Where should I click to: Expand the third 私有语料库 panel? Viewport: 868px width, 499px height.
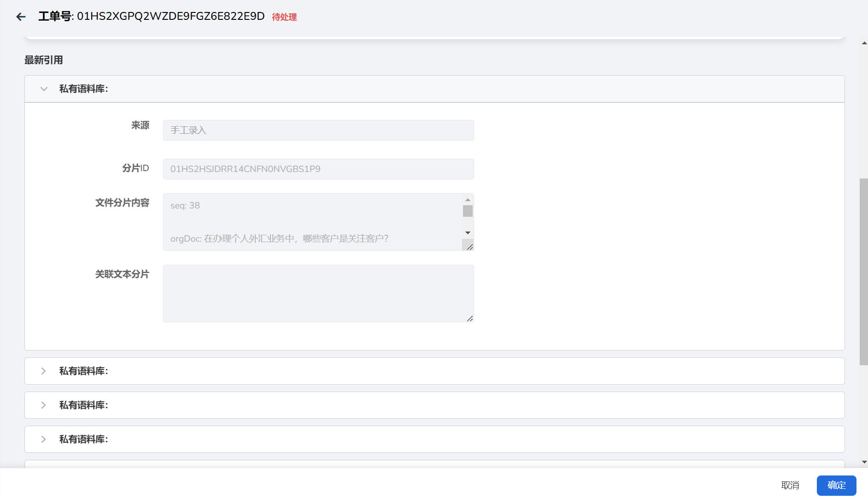43,405
